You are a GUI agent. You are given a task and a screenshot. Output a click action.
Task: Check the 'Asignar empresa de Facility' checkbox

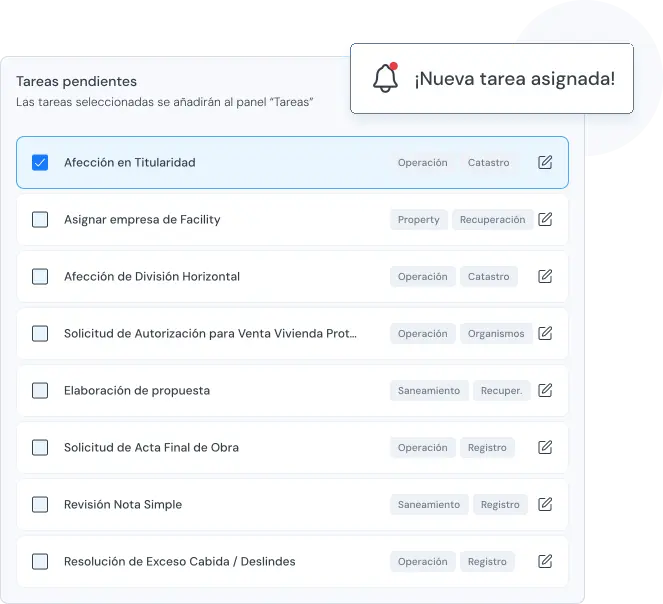[40, 220]
